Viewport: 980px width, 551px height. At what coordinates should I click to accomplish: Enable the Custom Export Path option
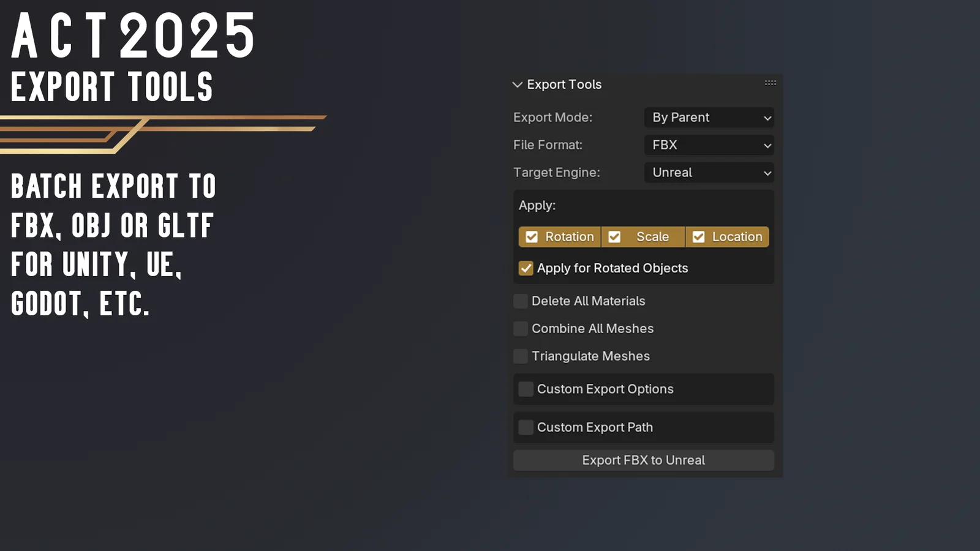click(x=525, y=427)
